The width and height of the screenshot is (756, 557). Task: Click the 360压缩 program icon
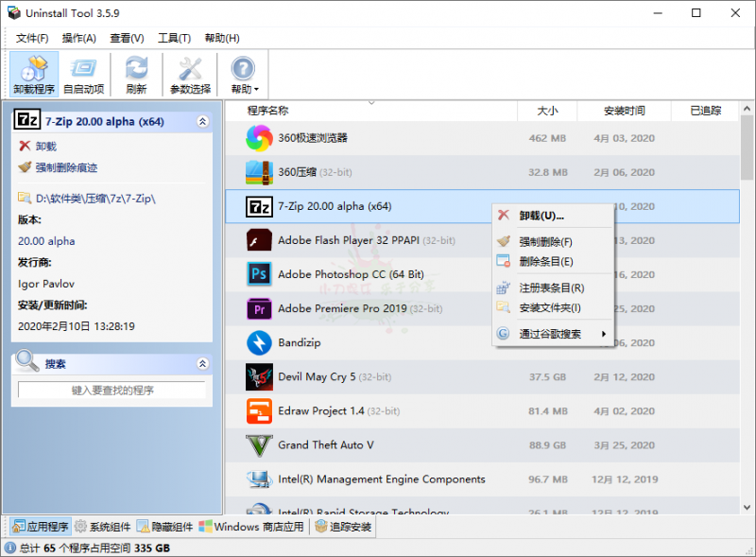[x=259, y=172]
